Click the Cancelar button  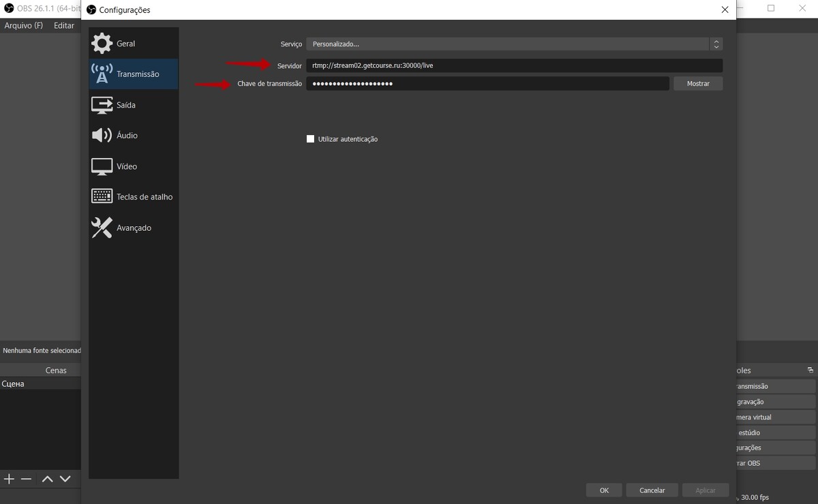click(x=652, y=490)
